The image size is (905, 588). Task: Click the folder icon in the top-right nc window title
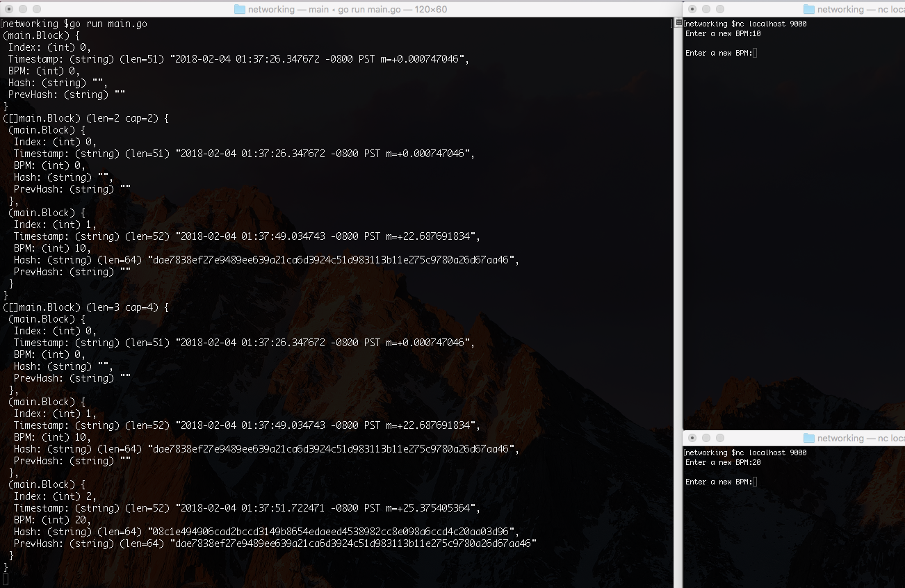pyautogui.click(x=808, y=9)
